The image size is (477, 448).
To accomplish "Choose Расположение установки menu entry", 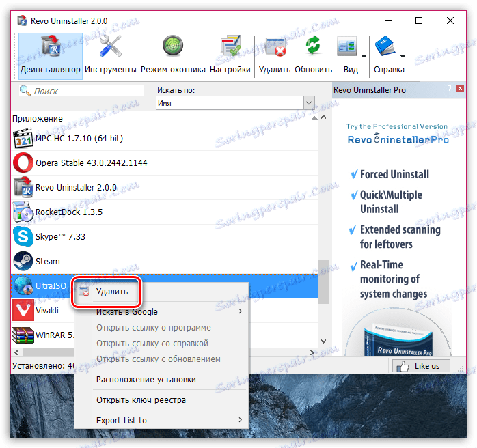I will point(161,380).
